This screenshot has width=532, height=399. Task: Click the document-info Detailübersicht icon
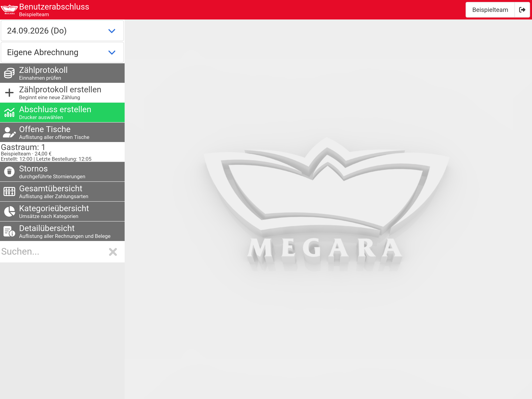tap(9, 231)
